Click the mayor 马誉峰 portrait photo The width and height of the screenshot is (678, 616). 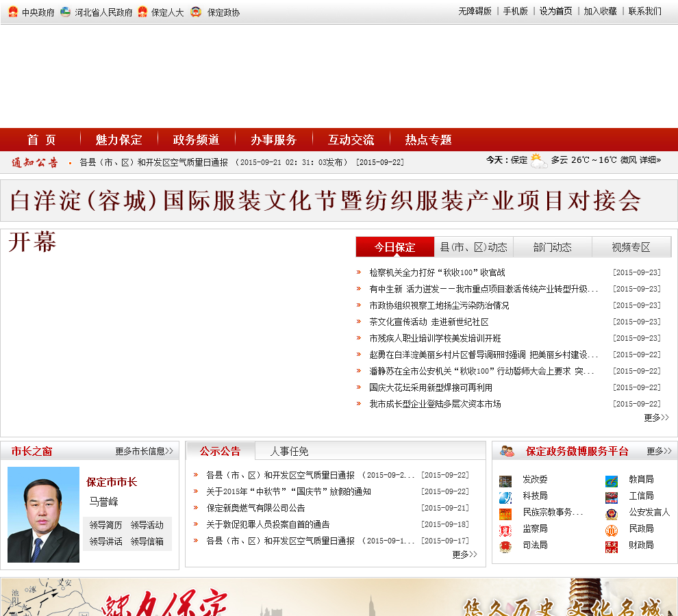(43, 515)
